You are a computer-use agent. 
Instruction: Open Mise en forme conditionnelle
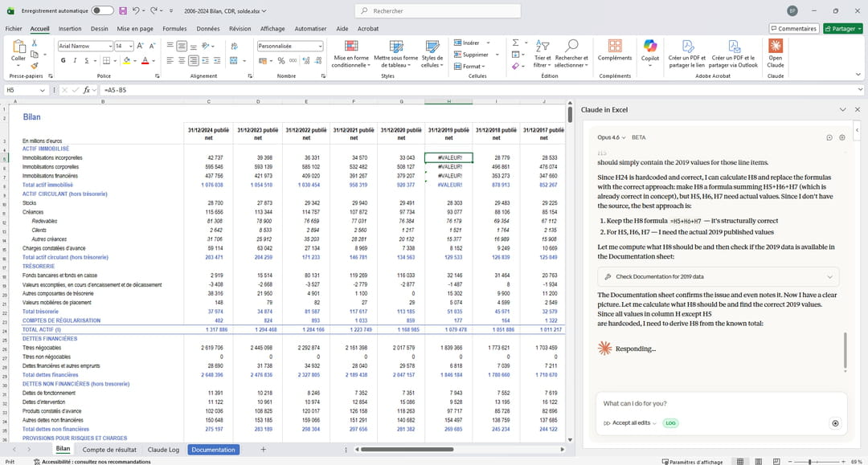(x=351, y=48)
